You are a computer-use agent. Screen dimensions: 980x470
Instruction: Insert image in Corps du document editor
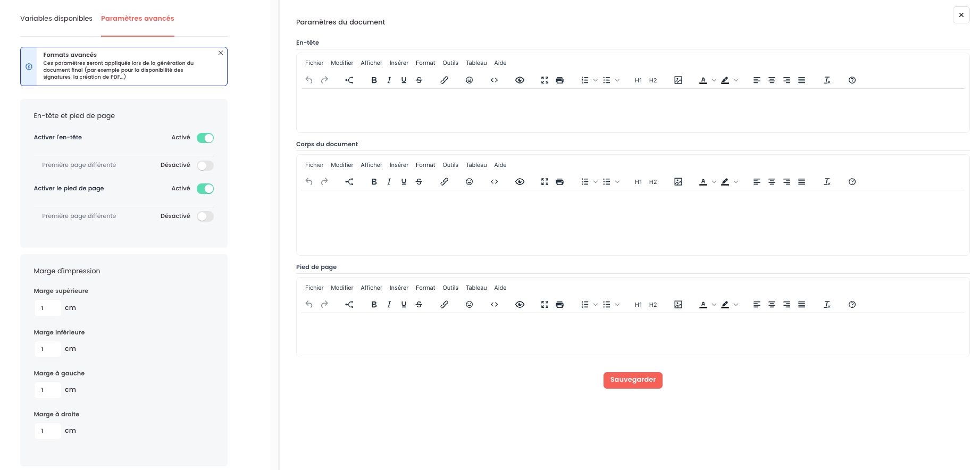[678, 182]
